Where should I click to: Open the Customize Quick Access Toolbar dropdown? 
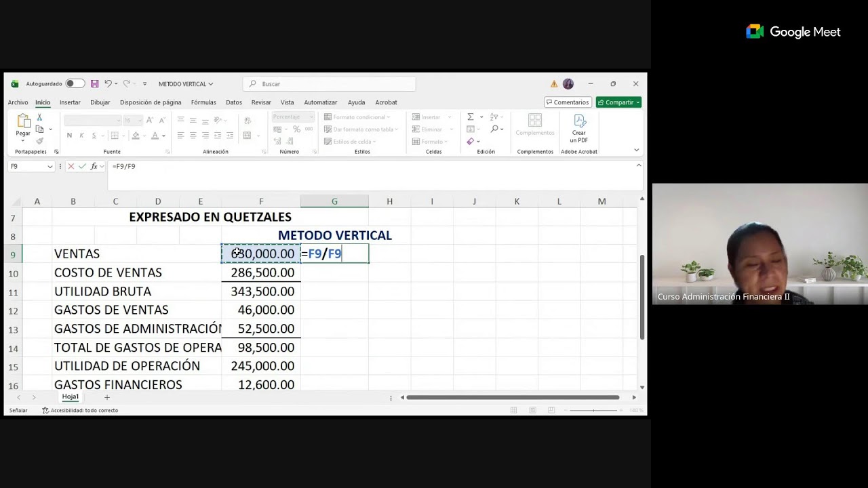[x=144, y=84]
